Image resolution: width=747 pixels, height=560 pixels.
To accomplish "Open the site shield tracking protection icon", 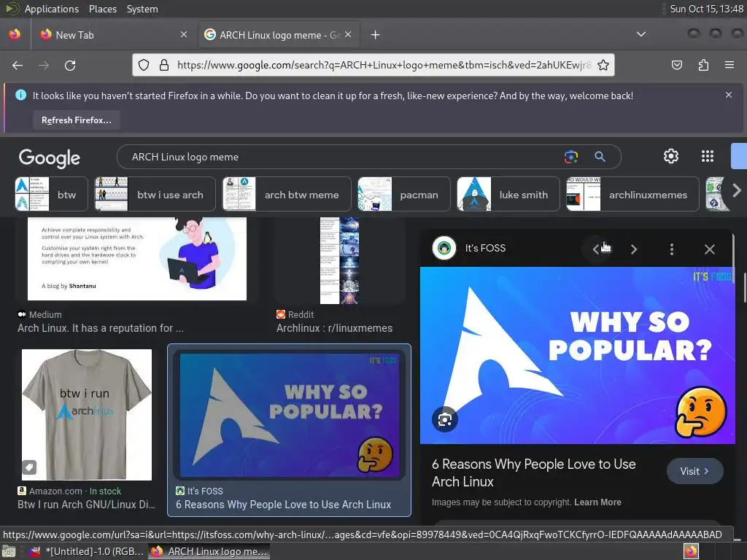I will (144, 65).
